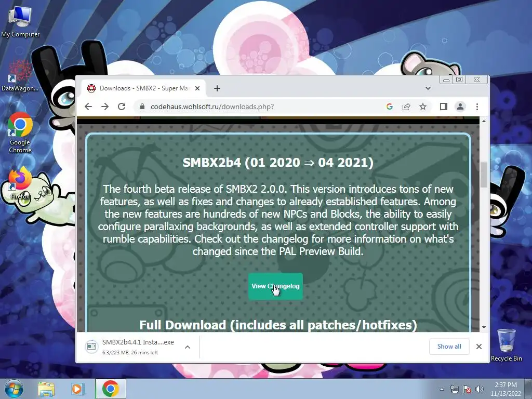Viewport: 532px width, 399px height.
Task: Click the View Changelog button
Action: coord(275,286)
